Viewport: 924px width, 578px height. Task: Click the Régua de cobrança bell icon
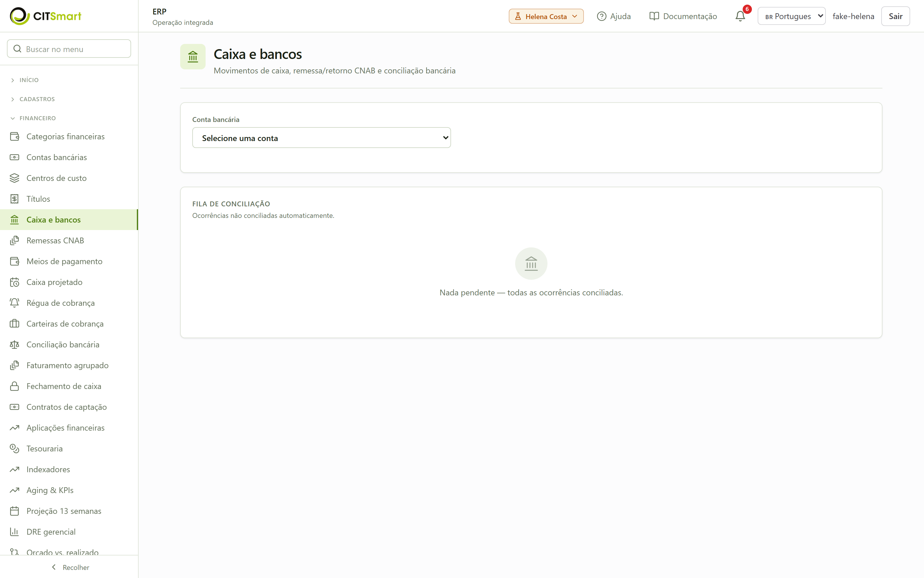click(14, 303)
